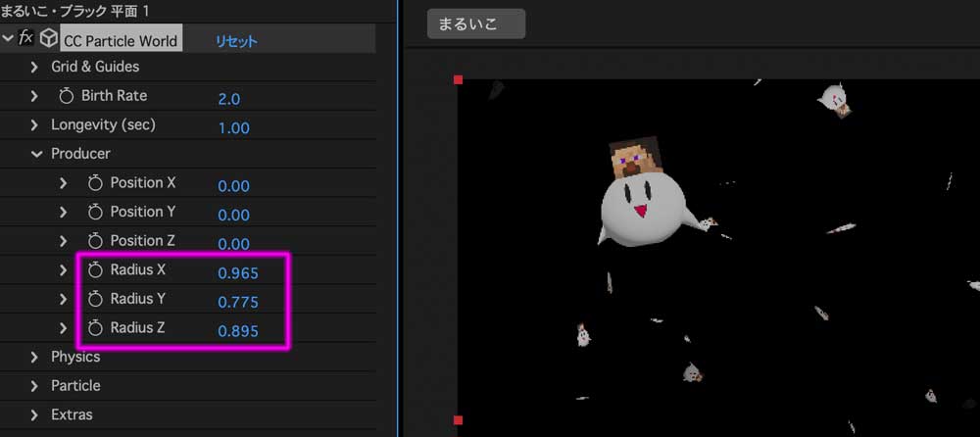The height and width of the screenshot is (437, 980).
Task: Edit the Longevity value 1.00
Action: (x=234, y=128)
